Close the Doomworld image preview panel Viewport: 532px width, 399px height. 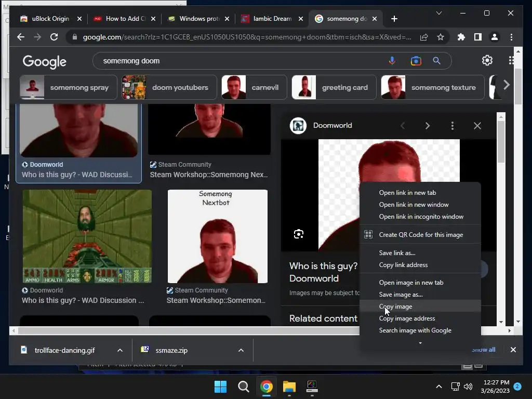[x=477, y=126]
